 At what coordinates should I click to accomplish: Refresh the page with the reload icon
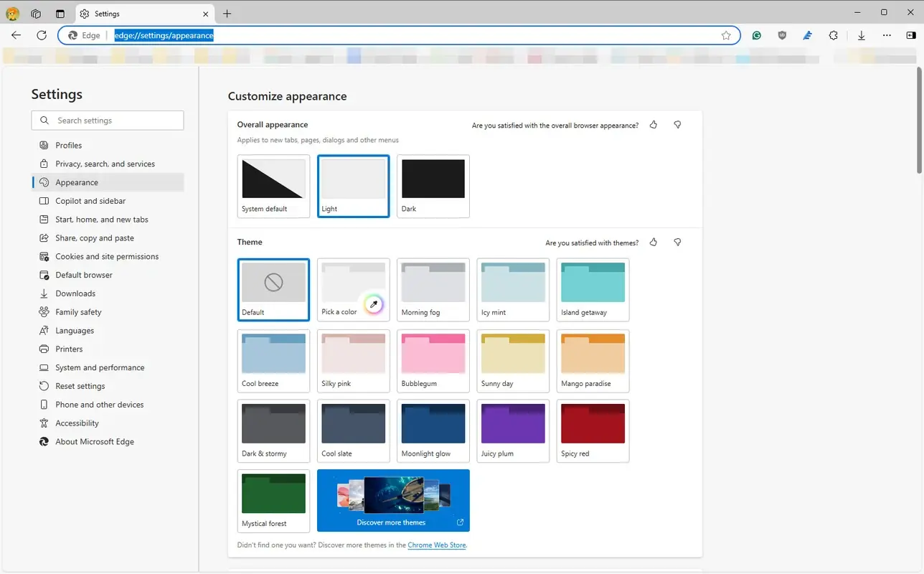coord(42,35)
